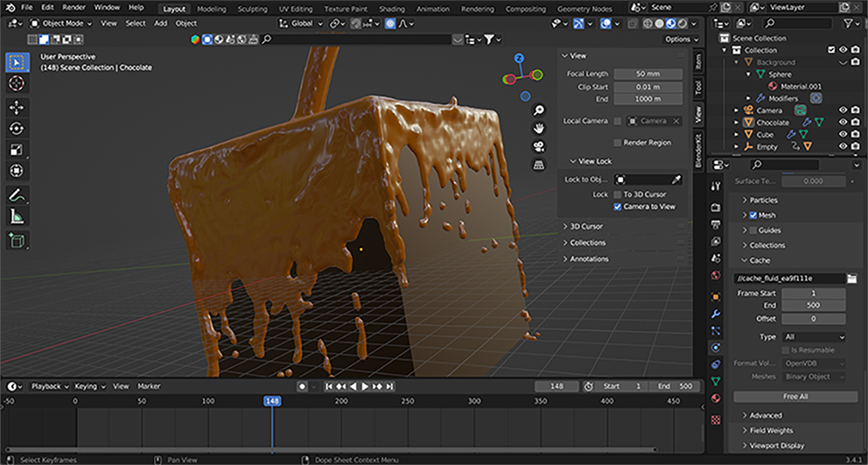The image size is (868, 465).
Task: Open the cache folder browser icon
Action: tap(851, 278)
